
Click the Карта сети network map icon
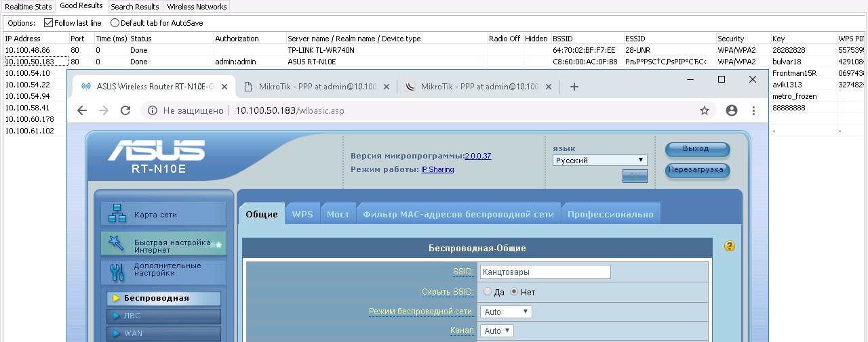pyautogui.click(x=117, y=214)
